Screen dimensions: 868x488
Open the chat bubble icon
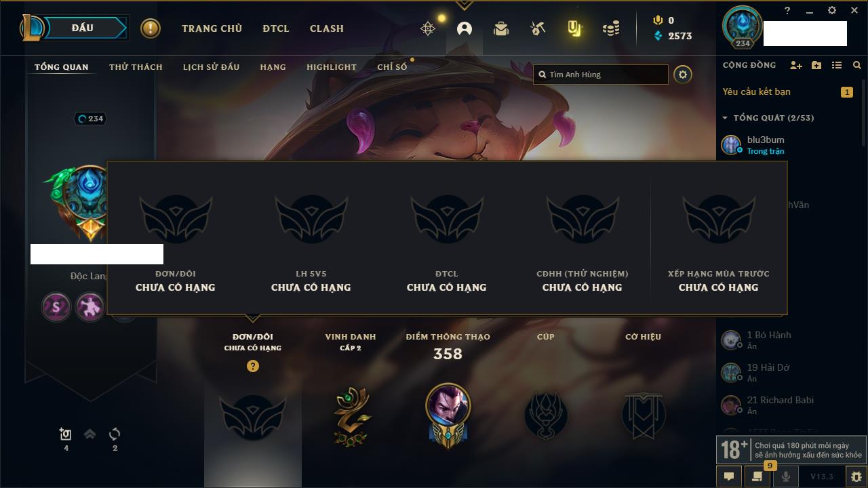click(729, 476)
